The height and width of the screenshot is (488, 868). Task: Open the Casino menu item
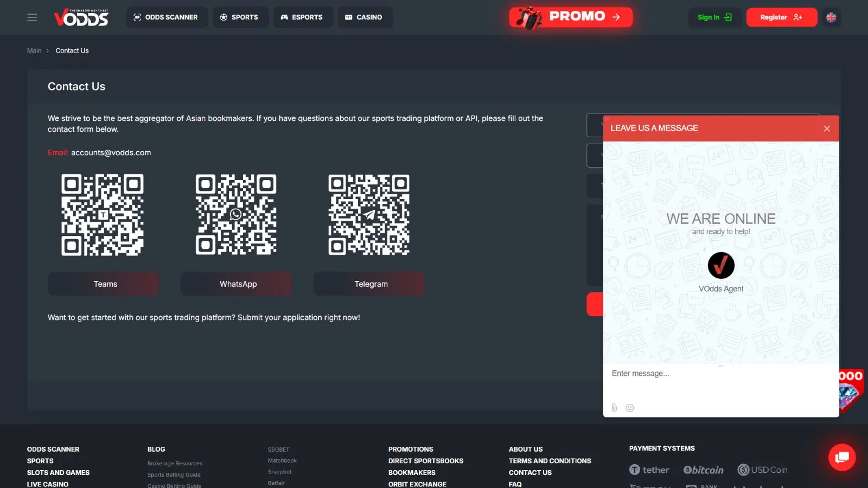[x=365, y=17]
